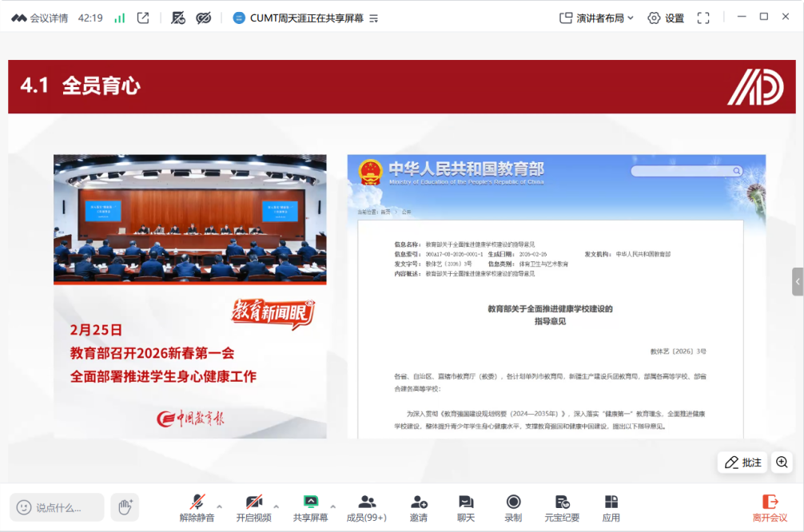Expand the video options arrow beside 开启视频
The width and height of the screenshot is (804, 532).
pos(277,506)
